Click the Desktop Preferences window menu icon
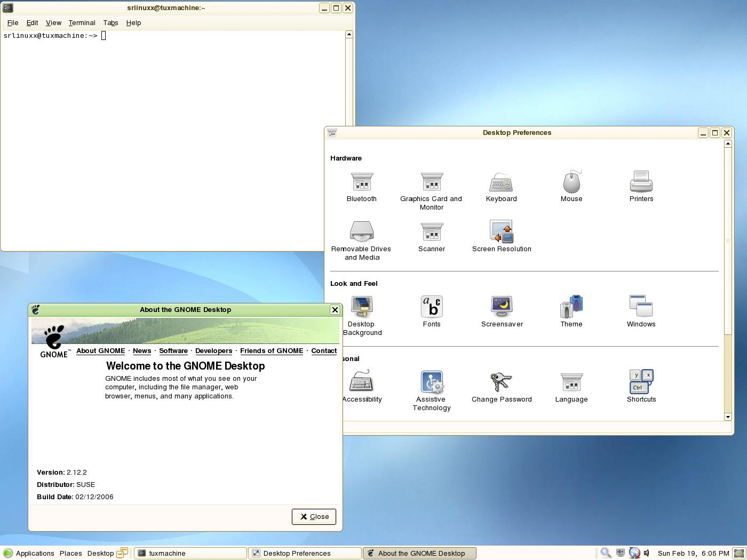This screenshot has height=560, width=747. point(332,132)
